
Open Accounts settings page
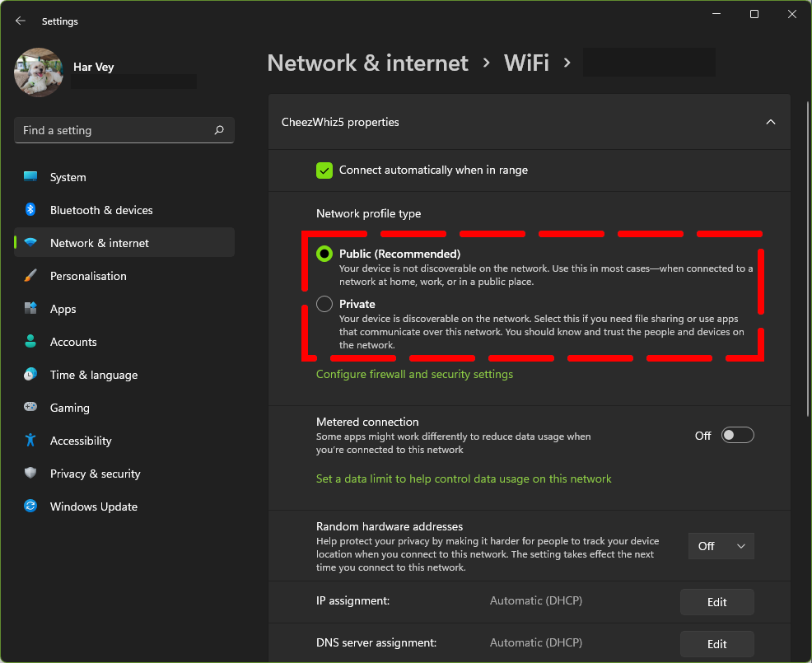tap(124, 342)
